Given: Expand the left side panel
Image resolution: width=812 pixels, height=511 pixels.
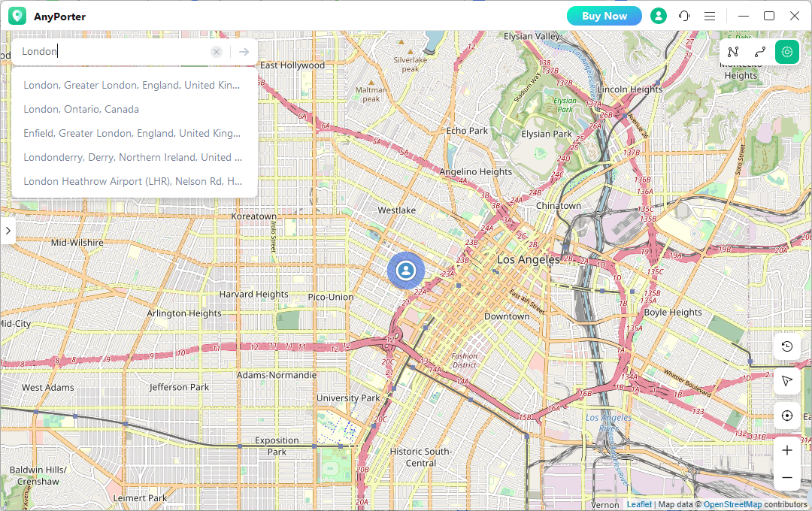Looking at the screenshot, I should [x=8, y=231].
